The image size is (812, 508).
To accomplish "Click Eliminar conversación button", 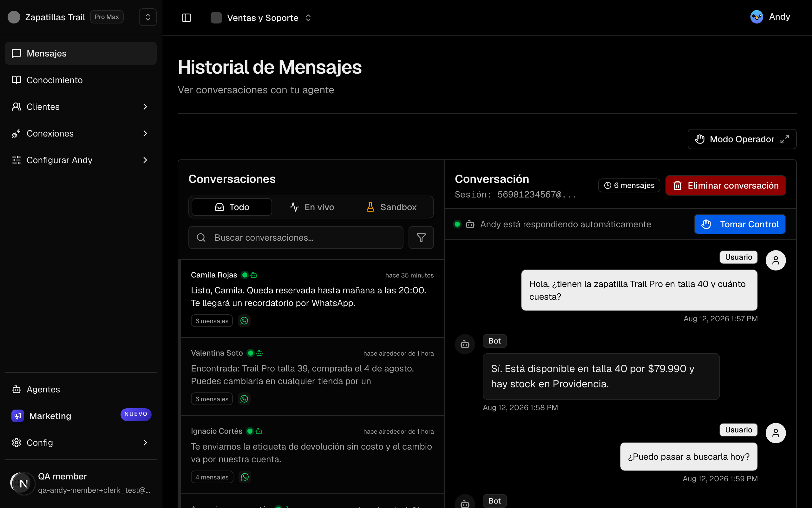I will [x=725, y=185].
